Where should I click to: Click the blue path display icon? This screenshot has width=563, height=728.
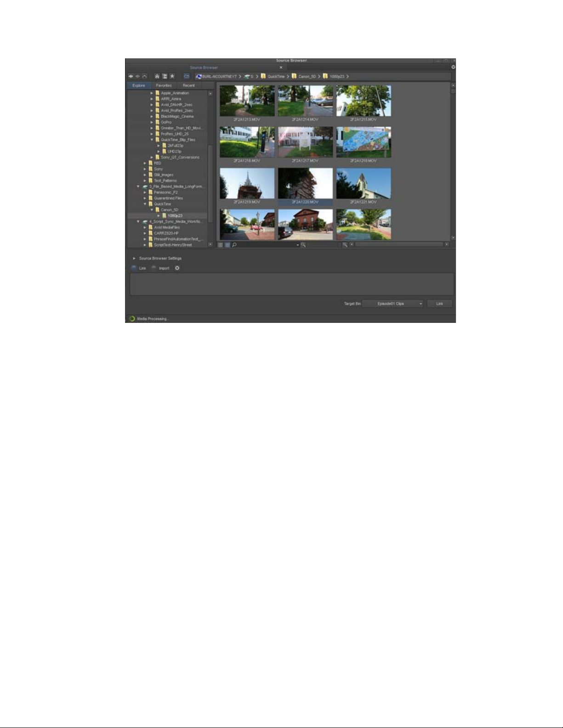[x=187, y=76]
